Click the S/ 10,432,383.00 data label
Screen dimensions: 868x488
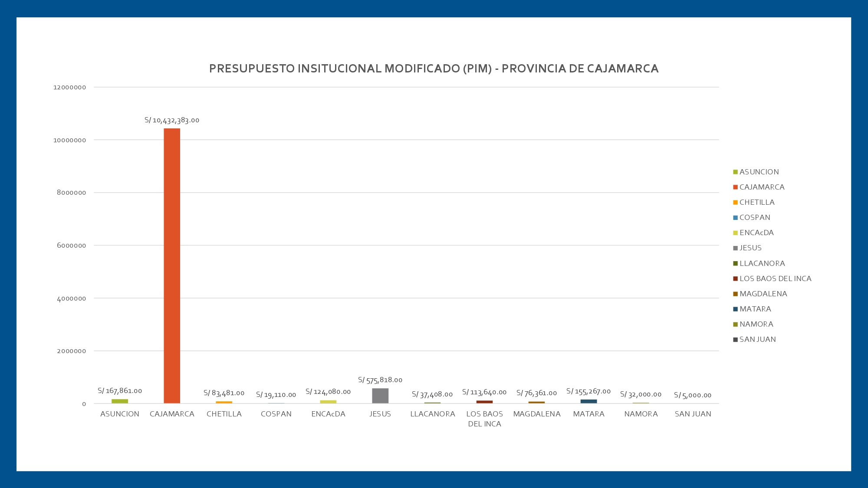[x=172, y=120]
